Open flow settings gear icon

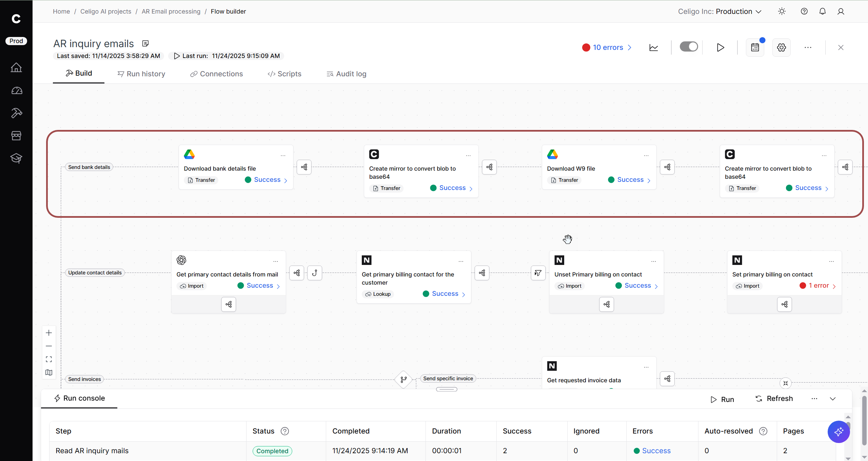point(781,47)
